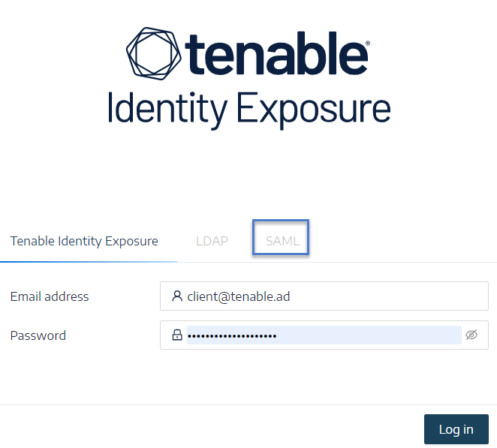Image resolution: width=497 pixels, height=448 pixels.
Task: Click the highlighted area right of password dots
Action: click(x=369, y=335)
